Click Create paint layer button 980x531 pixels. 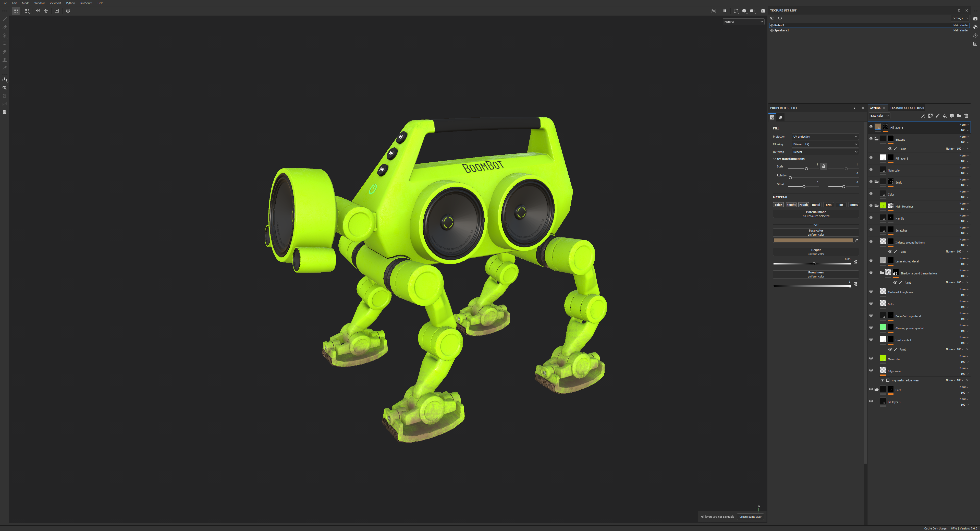750,516
